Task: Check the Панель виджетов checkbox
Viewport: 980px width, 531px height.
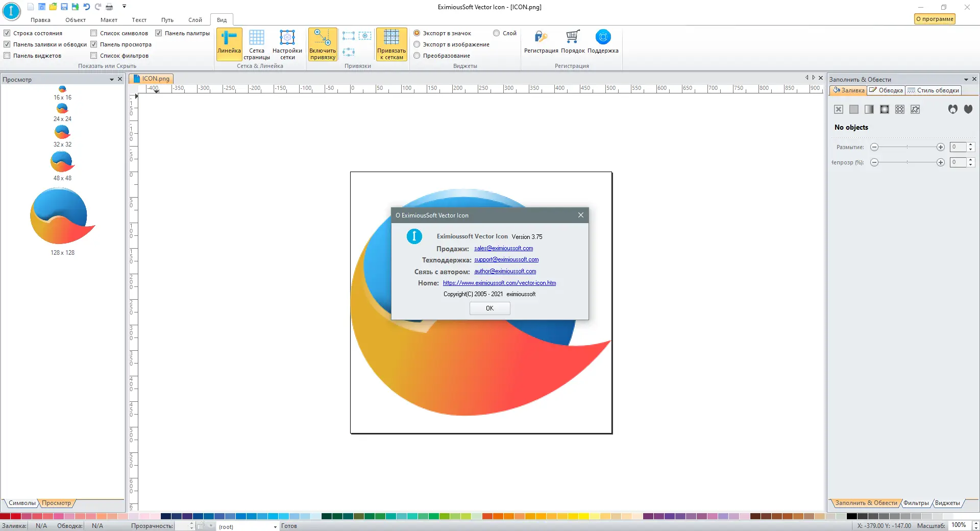Action: [x=7, y=56]
